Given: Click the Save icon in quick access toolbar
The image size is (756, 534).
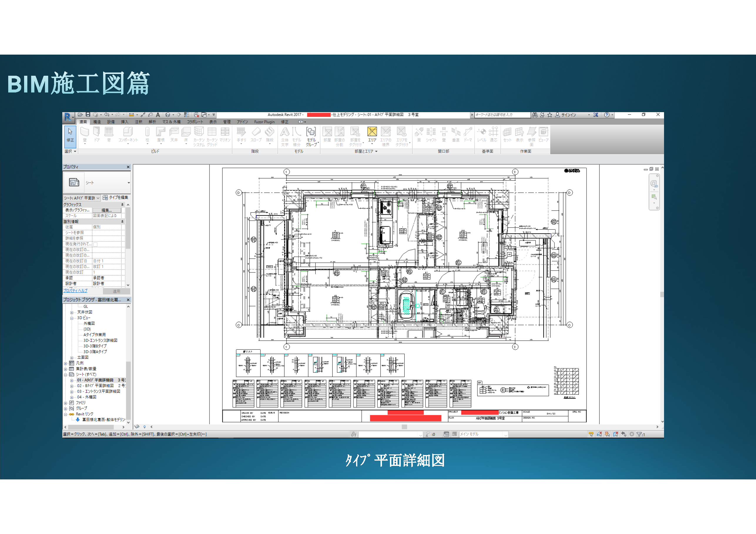Looking at the screenshot, I should tap(88, 114).
